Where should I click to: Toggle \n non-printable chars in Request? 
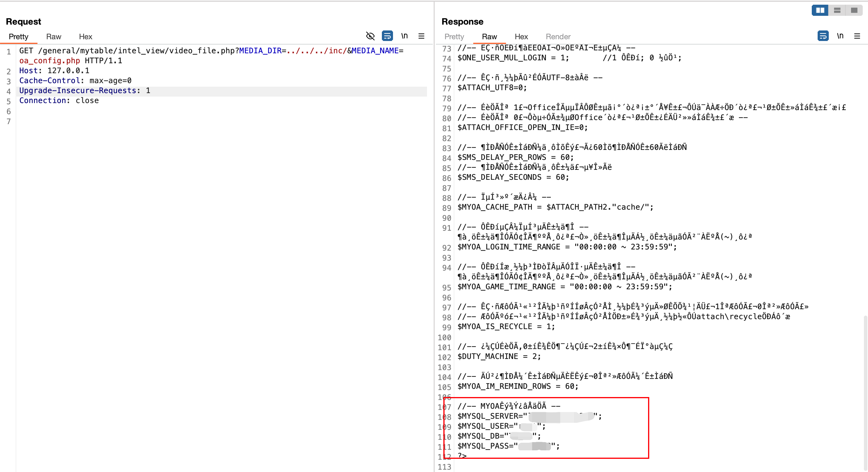coord(404,36)
